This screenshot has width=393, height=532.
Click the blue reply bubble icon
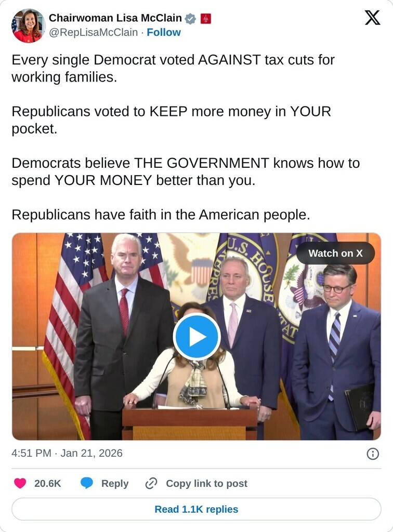click(x=87, y=483)
